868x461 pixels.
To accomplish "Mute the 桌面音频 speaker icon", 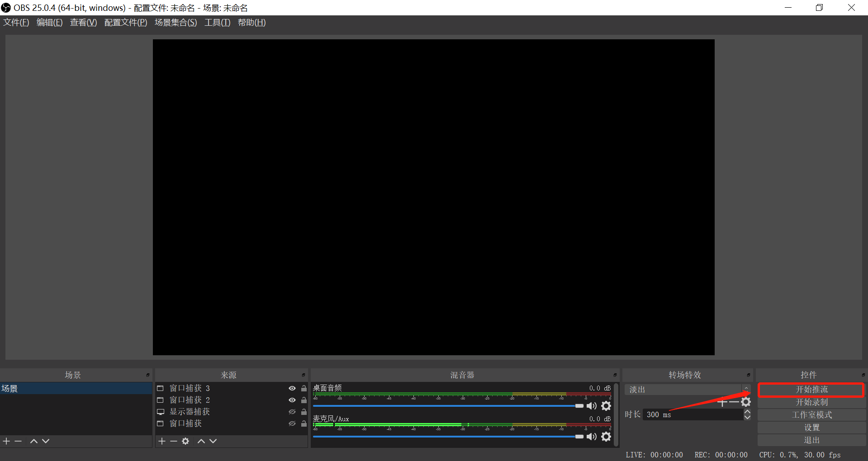I will coord(592,406).
